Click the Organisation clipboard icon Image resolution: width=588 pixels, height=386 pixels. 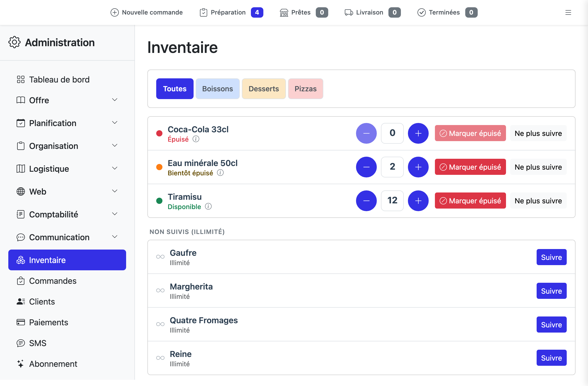click(x=21, y=146)
